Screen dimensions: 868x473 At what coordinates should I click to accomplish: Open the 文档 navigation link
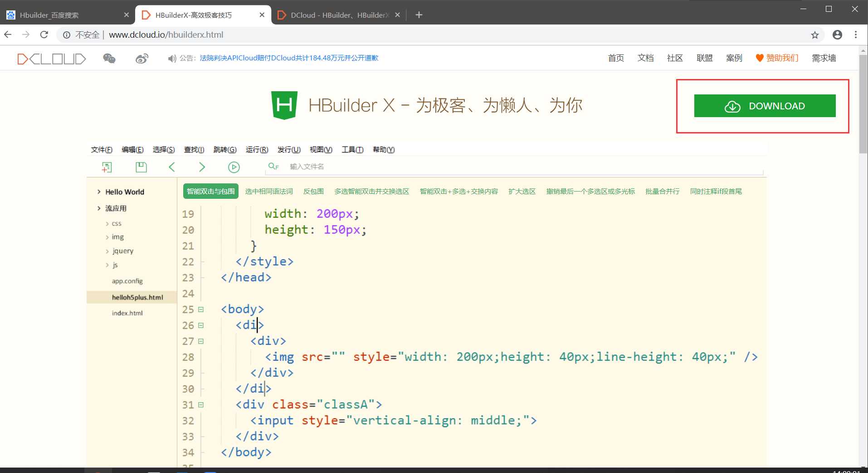tap(645, 58)
